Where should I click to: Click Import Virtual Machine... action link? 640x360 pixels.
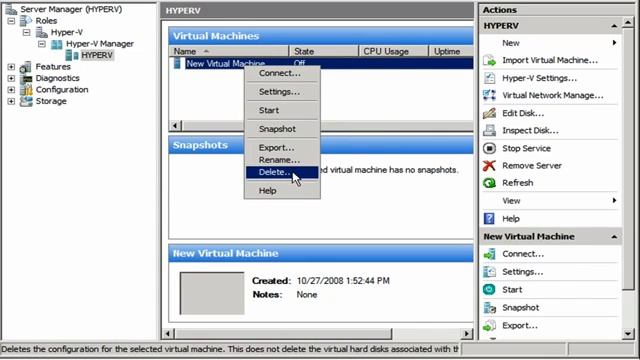(550, 60)
